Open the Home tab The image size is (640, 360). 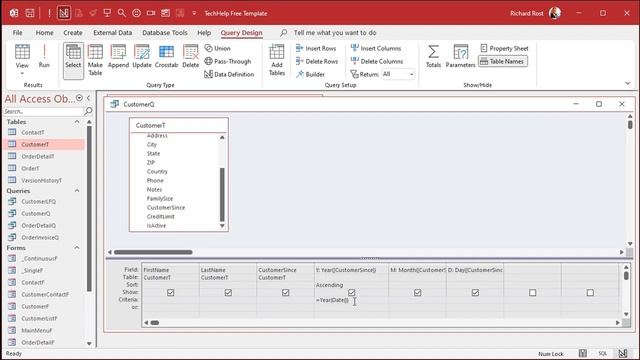coord(44,33)
